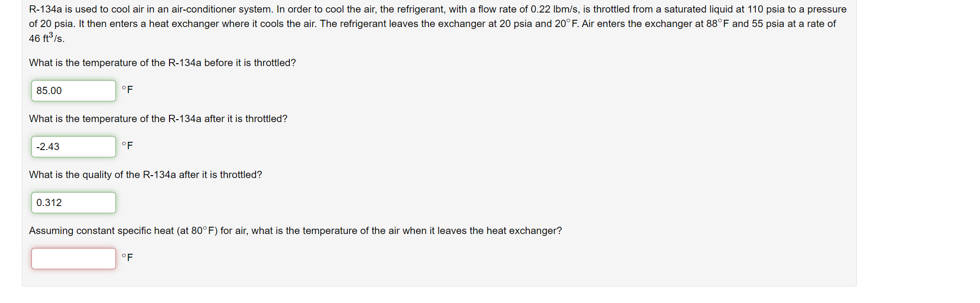Click the °F label beside the empty field
This screenshot has height=303, width=980.
pos(127,258)
